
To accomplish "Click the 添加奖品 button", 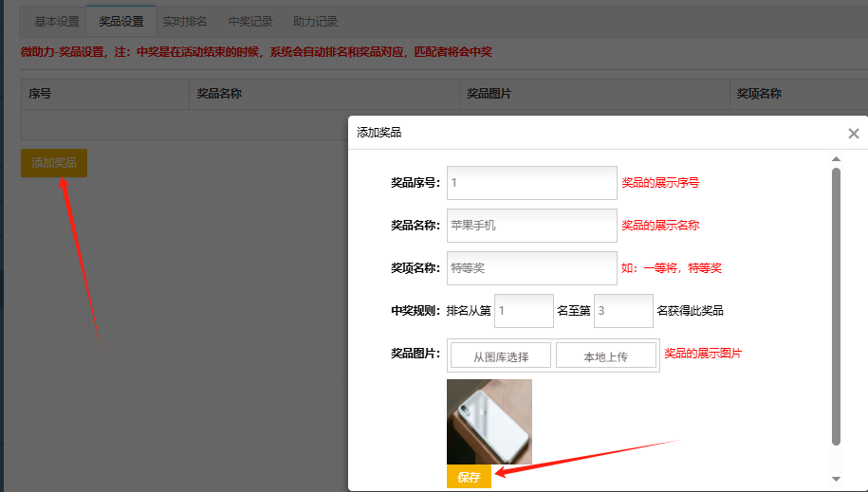I will [54, 163].
